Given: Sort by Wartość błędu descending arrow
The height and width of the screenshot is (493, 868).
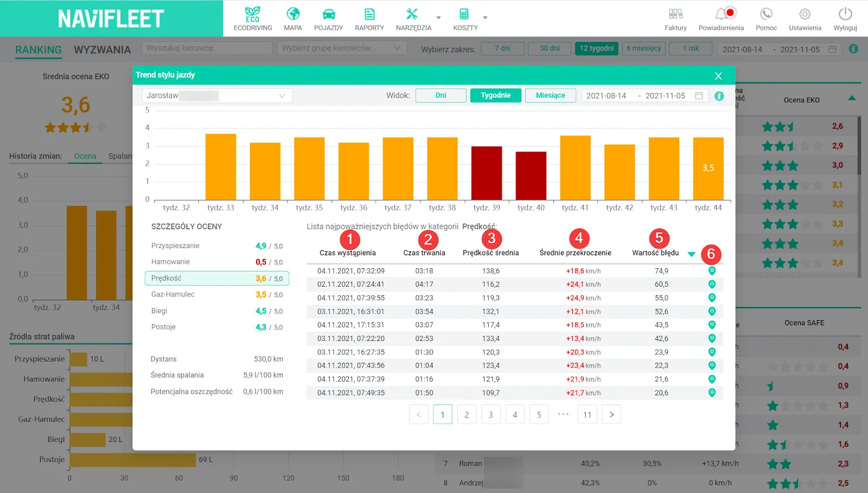Looking at the screenshot, I should [691, 254].
